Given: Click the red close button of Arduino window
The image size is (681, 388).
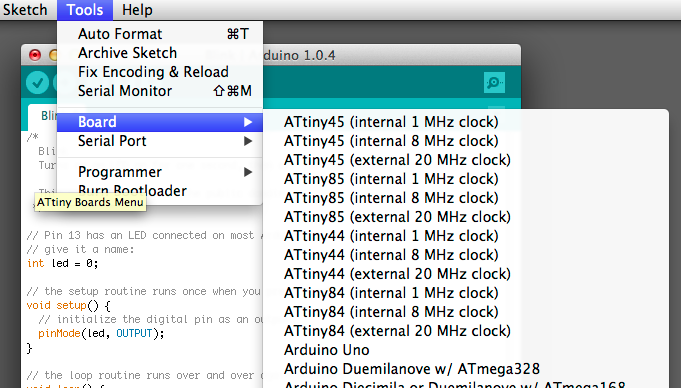Looking at the screenshot, I should pyautogui.click(x=35, y=55).
